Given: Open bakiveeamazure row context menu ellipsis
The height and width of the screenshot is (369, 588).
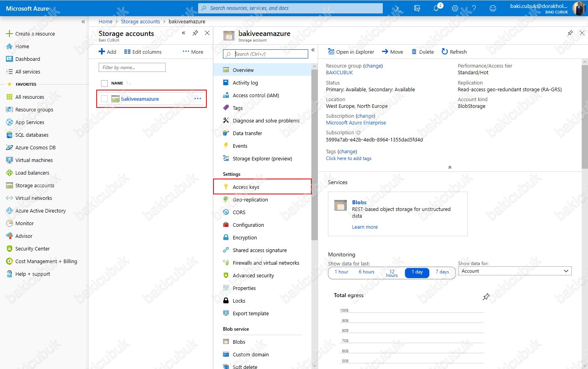Looking at the screenshot, I should click(x=198, y=98).
